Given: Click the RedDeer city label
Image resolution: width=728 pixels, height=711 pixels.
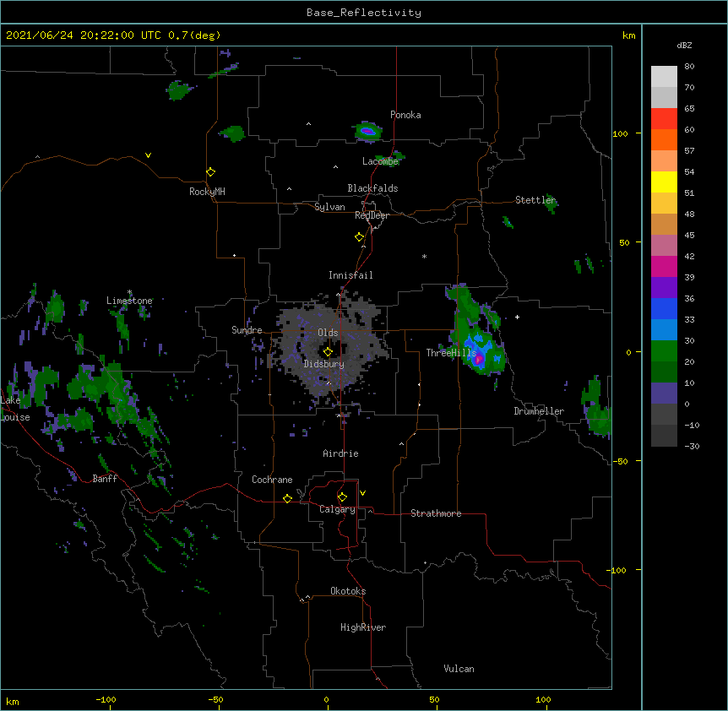Looking at the screenshot, I should point(372,215).
